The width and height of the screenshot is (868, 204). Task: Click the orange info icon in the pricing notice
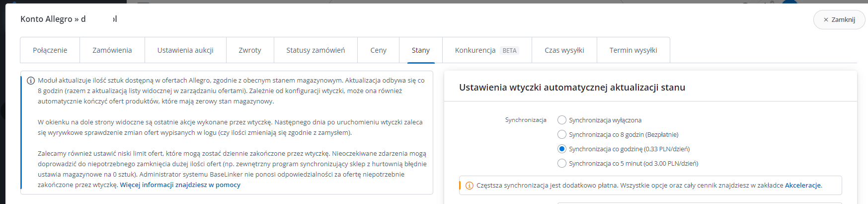(x=469, y=186)
